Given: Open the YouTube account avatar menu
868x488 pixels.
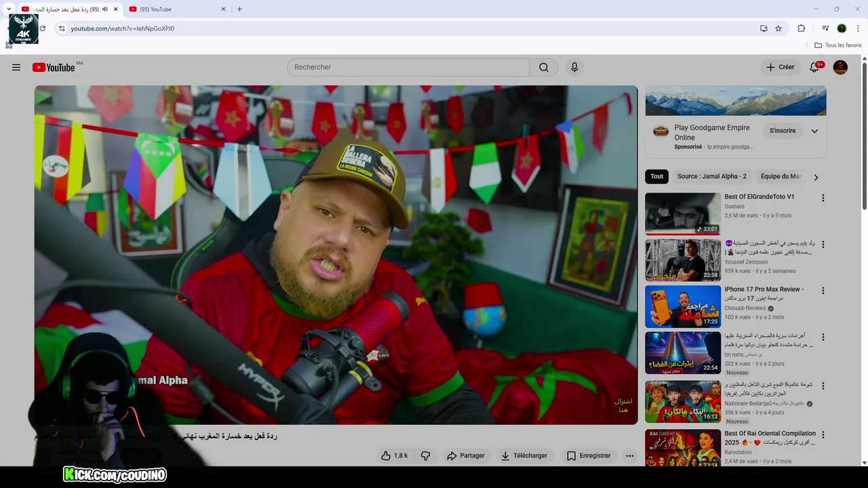Looking at the screenshot, I should coord(840,67).
